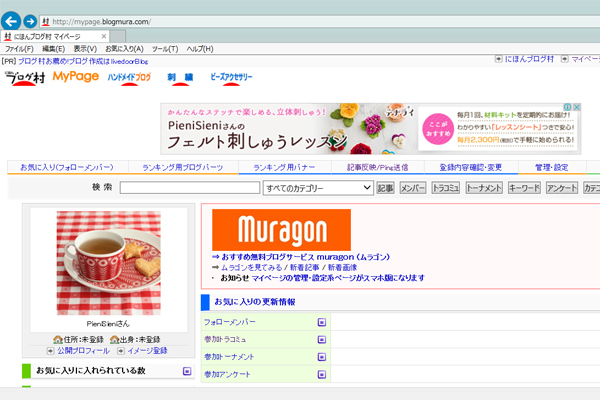Image resolution: width=600 pixels, height=400 pixels.
Task: Open the すべてのカテゴリー dropdown
Action: (x=318, y=188)
